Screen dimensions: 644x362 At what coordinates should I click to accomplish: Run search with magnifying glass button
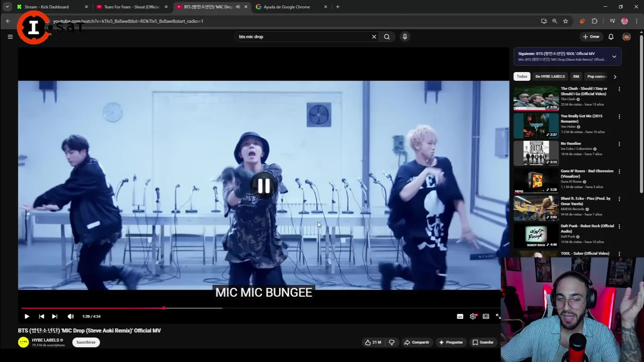[x=387, y=37]
